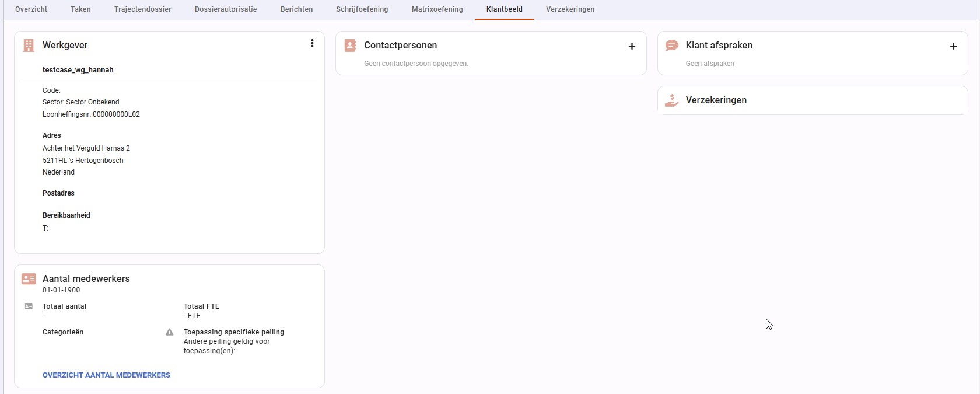Switch to the Schrijfoefening tab
980x394 pixels.
coord(362,9)
